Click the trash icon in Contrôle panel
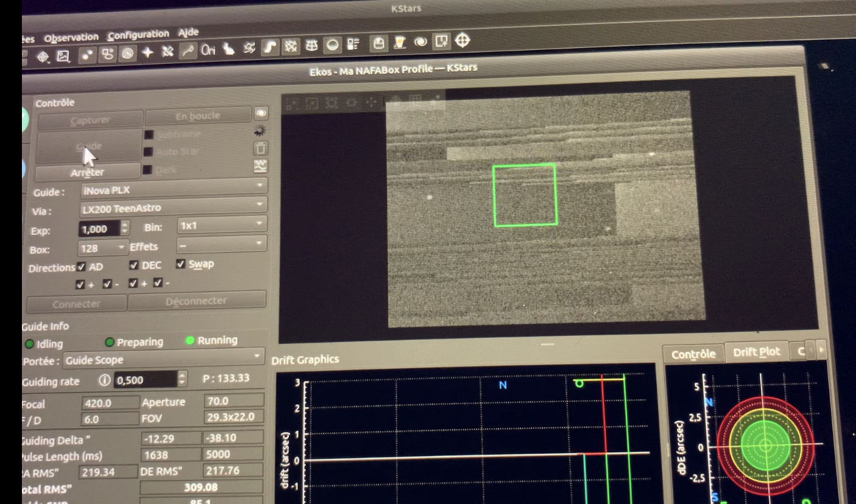856x504 pixels. click(260, 148)
